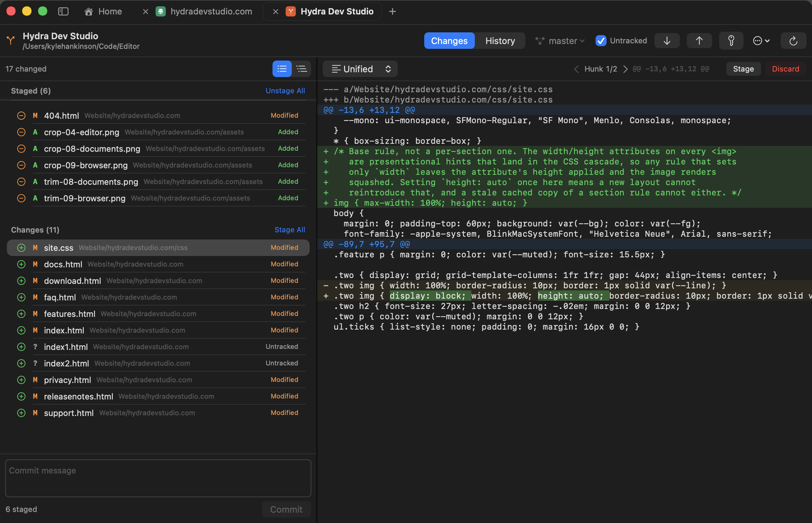Select the releasenotes.html file row
The height and width of the screenshot is (523, 812).
(158, 396)
